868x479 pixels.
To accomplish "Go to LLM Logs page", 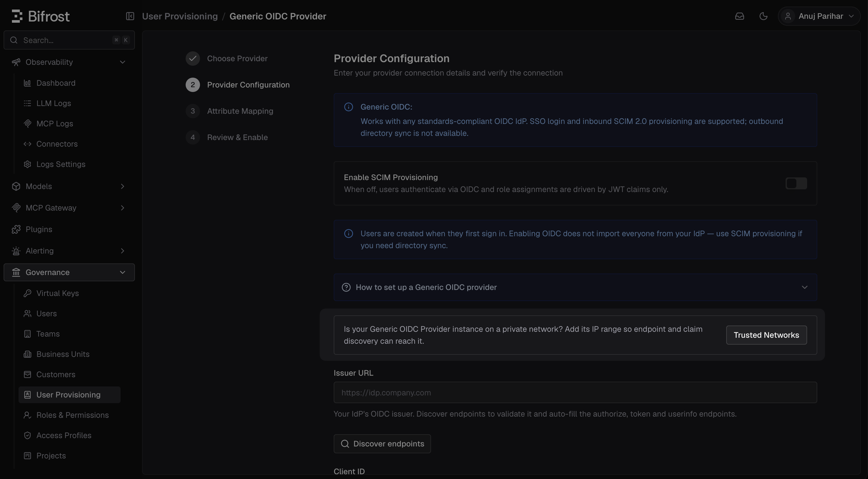I will [x=70, y=103].
